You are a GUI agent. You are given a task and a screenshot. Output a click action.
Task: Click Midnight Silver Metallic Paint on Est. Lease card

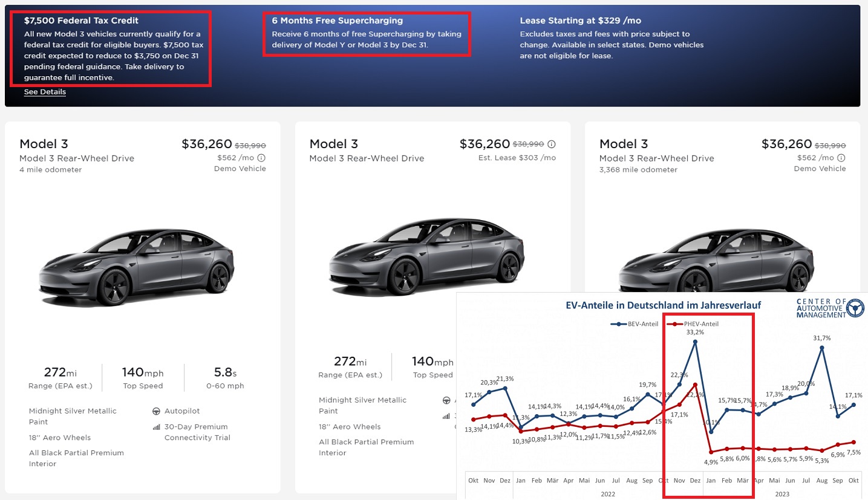363,406
